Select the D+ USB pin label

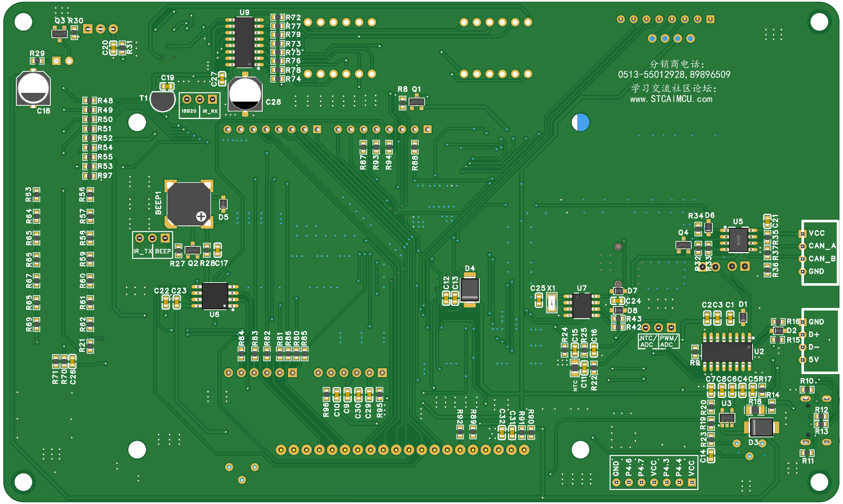pos(814,335)
